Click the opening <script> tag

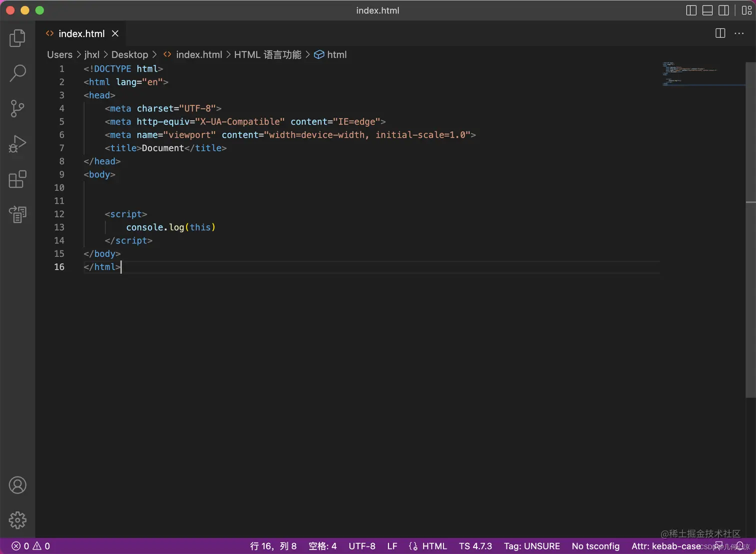click(126, 214)
